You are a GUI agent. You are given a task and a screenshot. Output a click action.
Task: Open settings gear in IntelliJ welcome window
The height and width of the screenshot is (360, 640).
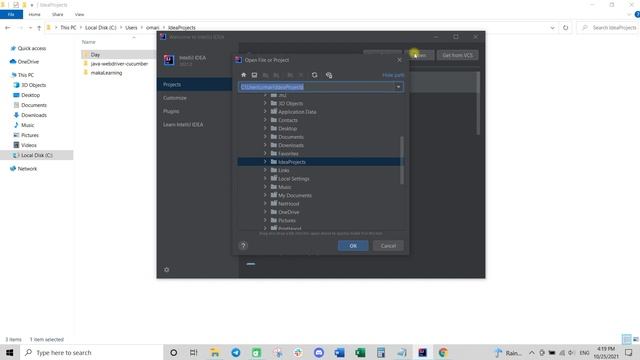167,270
